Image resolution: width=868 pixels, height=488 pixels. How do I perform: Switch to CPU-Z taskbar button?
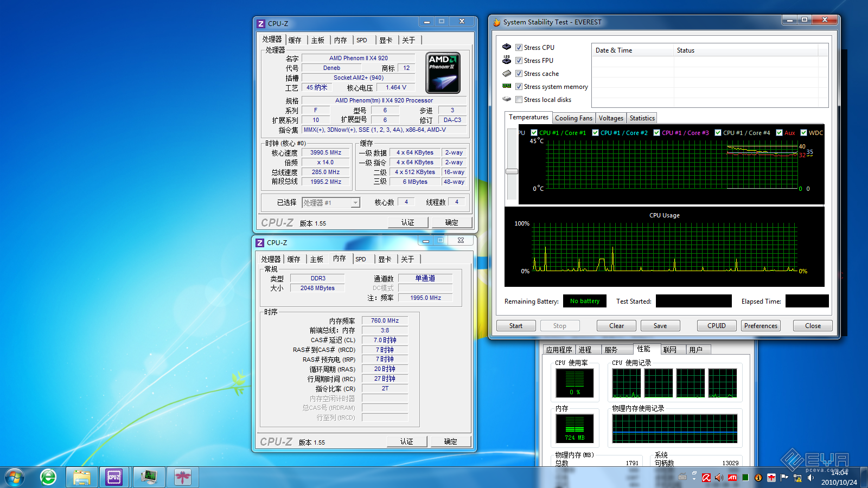[x=114, y=477]
